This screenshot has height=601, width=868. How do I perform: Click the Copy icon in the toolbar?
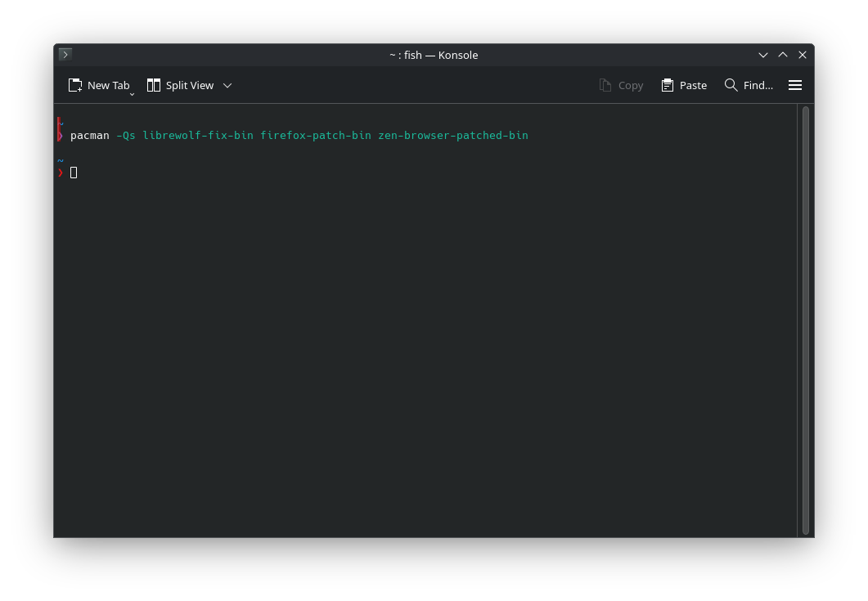tap(605, 85)
